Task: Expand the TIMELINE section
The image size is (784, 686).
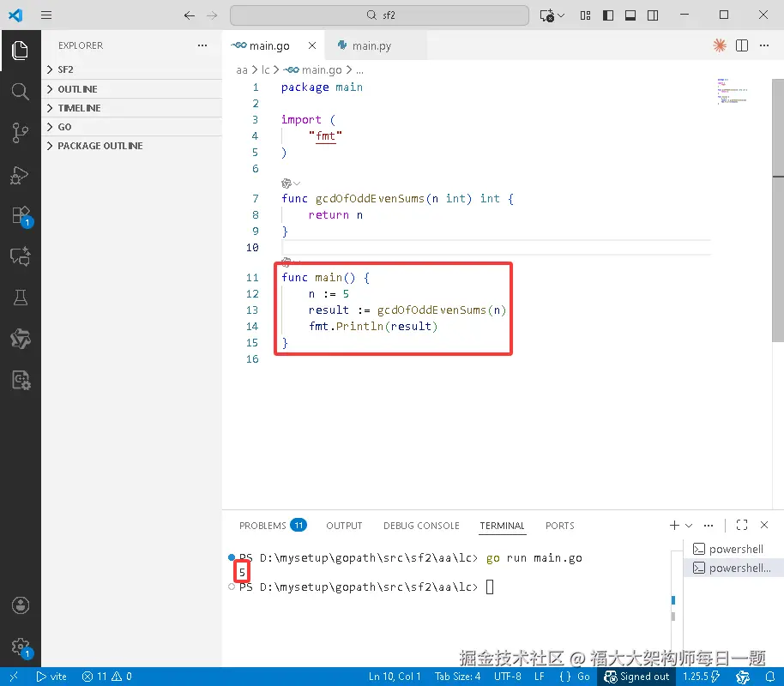Action: [x=132, y=108]
